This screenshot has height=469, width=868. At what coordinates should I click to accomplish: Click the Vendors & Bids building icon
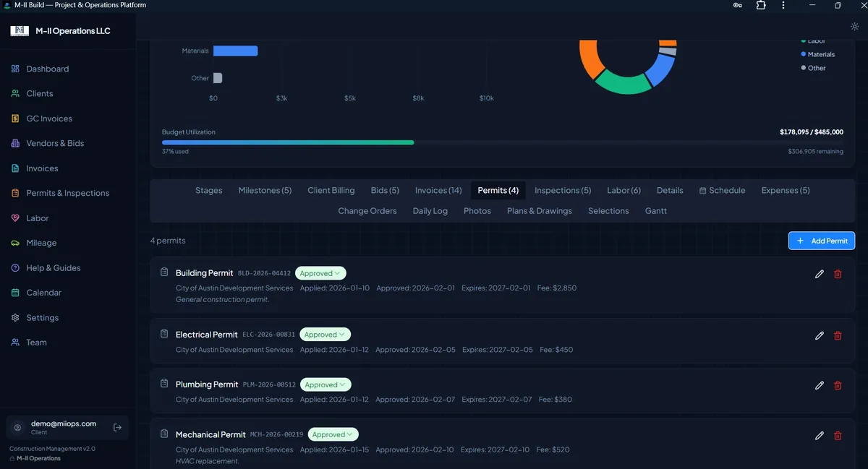coord(15,143)
